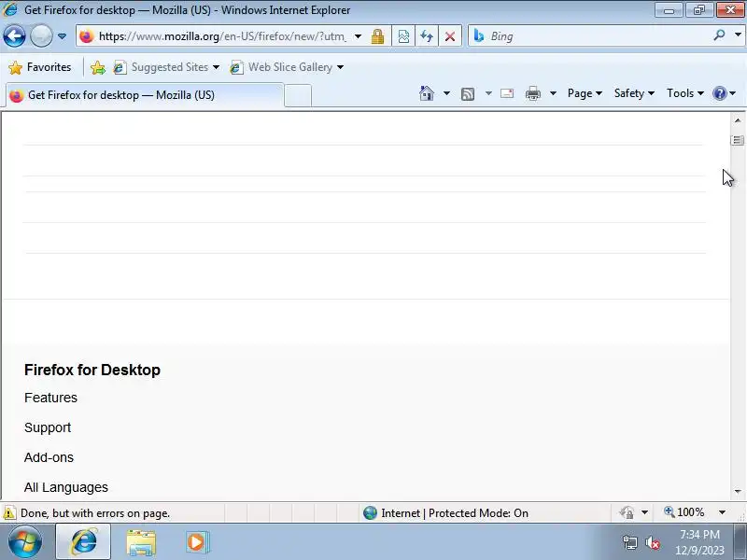Click the Features footer link
The image size is (747, 560).
pyautogui.click(x=50, y=398)
